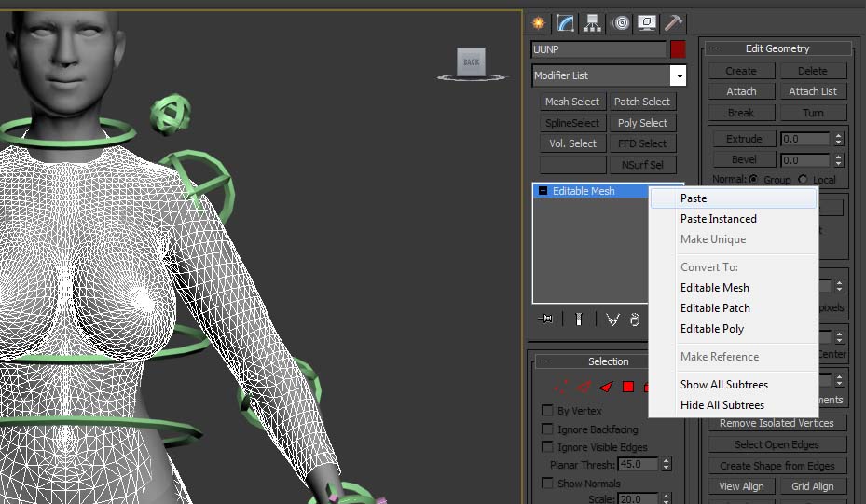This screenshot has height=504, width=866.
Task: Click the View Align button
Action: pos(741,486)
